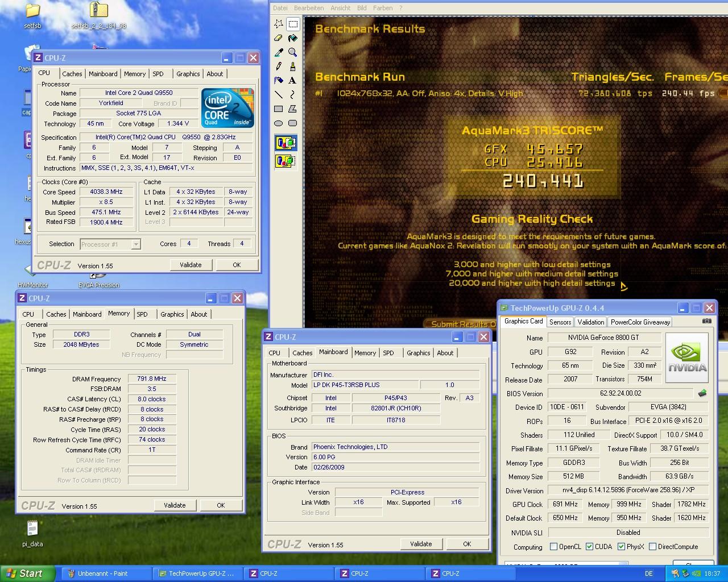
Task: Pick the Fill With Color bucket tool
Action: (293, 38)
